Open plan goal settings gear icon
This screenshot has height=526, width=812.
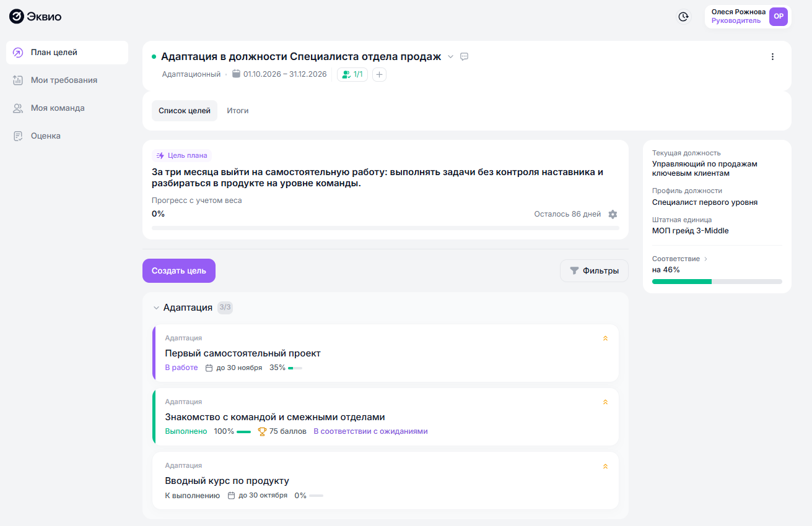(613, 214)
